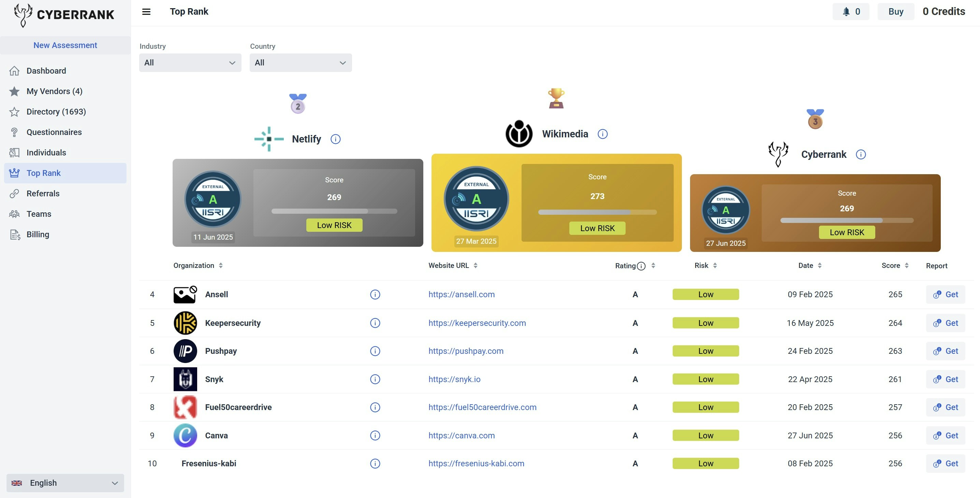Open the info icon next to Cyberrank
Viewport: 980px width, 498px height.
pyautogui.click(x=861, y=155)
